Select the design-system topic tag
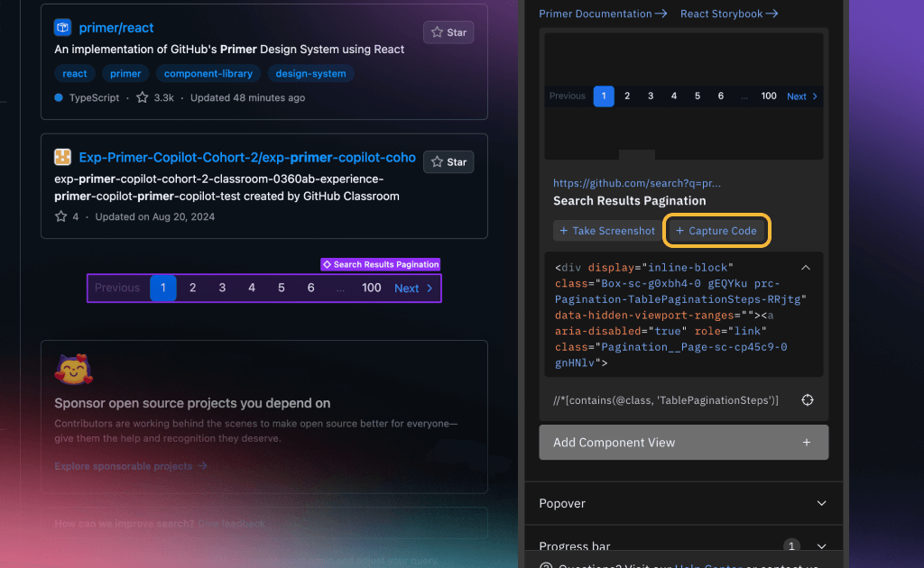Image resolution: width=924 pixels, height=568 pixels. coord(310,74)
